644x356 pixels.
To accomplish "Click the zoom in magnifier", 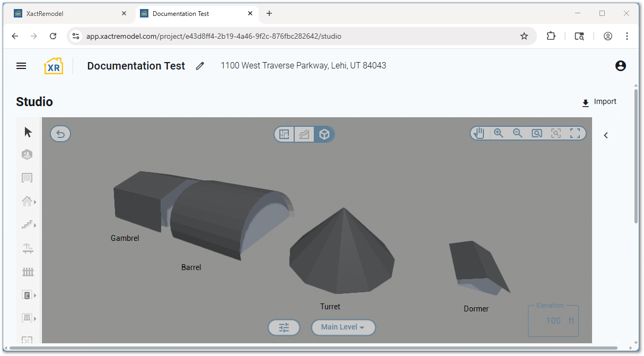I will [498, 133].
